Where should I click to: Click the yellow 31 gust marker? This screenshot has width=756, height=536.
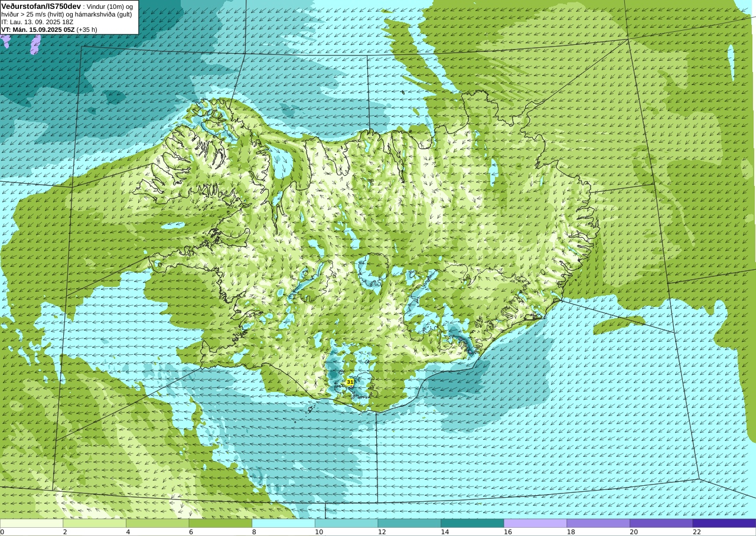coord(350,383)
